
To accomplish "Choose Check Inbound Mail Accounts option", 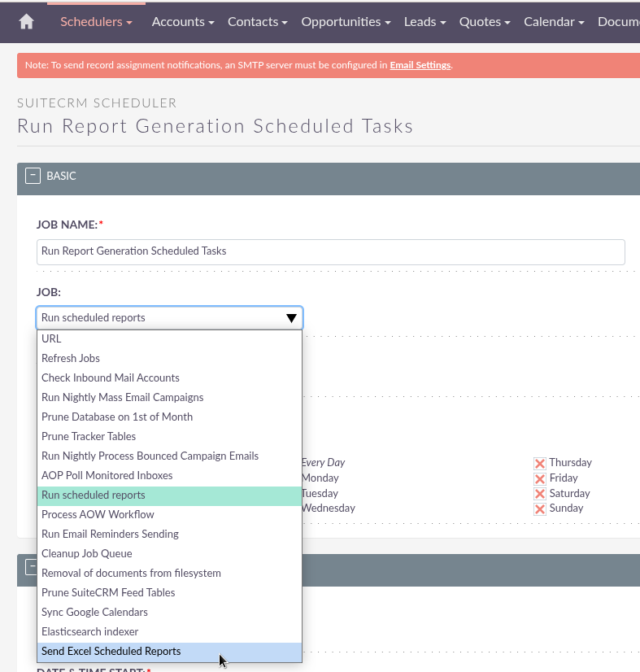I will coord(169,378).
